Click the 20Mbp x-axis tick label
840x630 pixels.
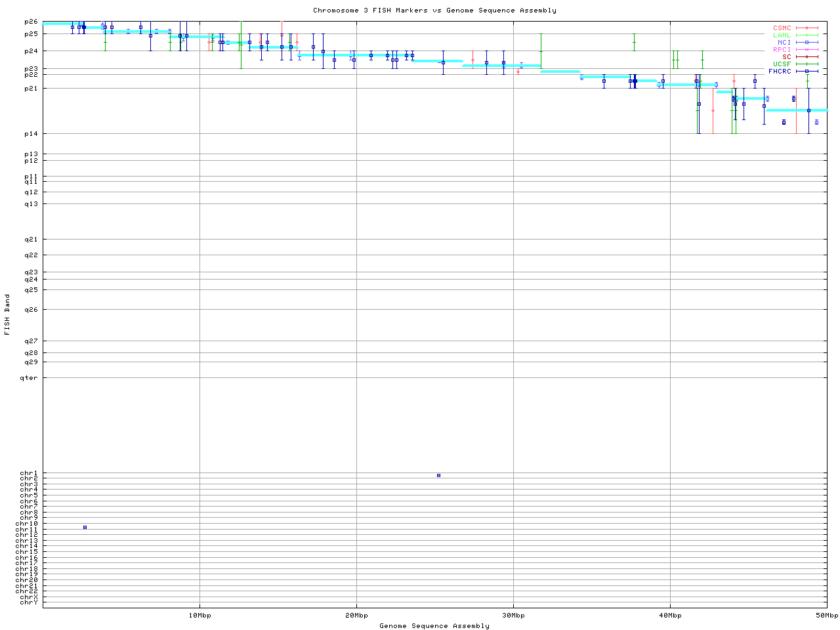[356, 616]
